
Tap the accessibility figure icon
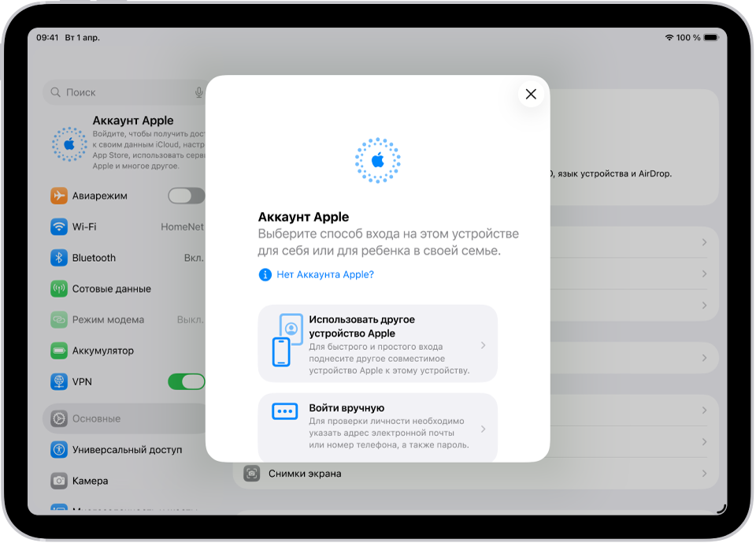point(59,449)
